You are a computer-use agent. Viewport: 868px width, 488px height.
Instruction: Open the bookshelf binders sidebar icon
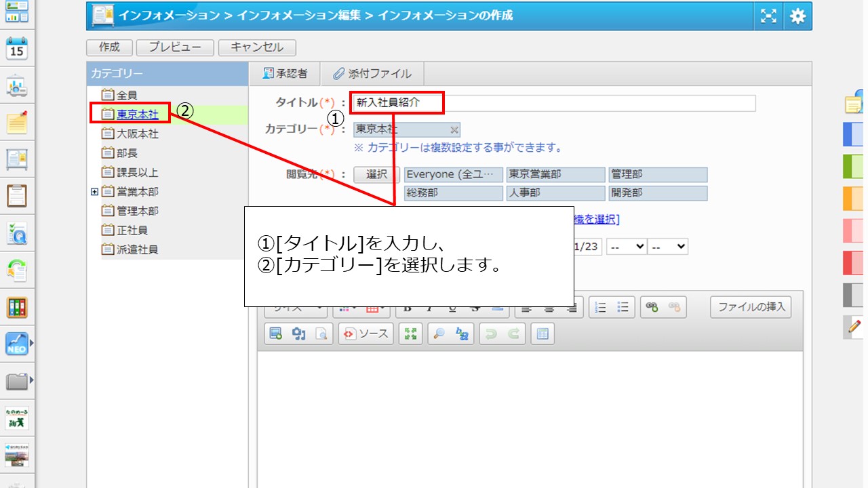coord(17,307)
